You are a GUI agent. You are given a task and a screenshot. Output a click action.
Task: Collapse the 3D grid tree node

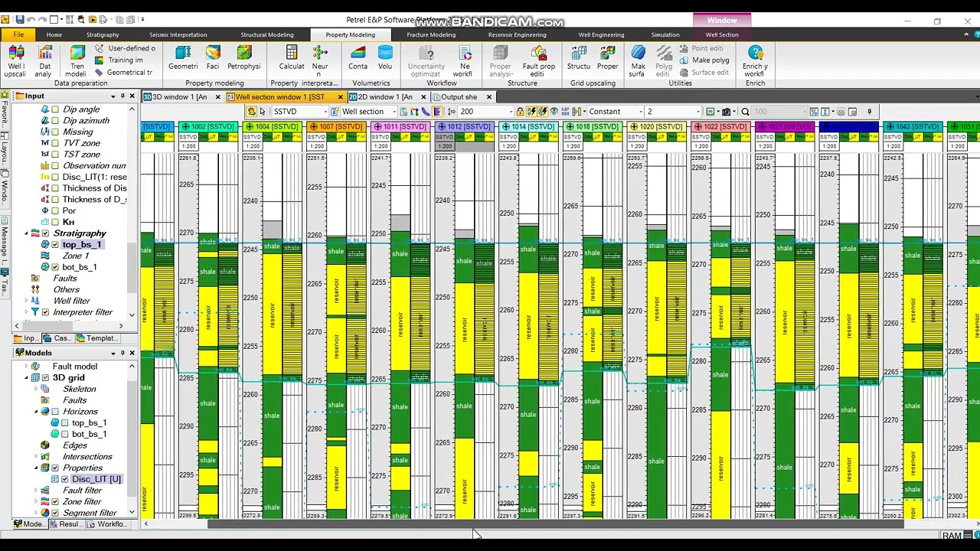tap(26, 378)
